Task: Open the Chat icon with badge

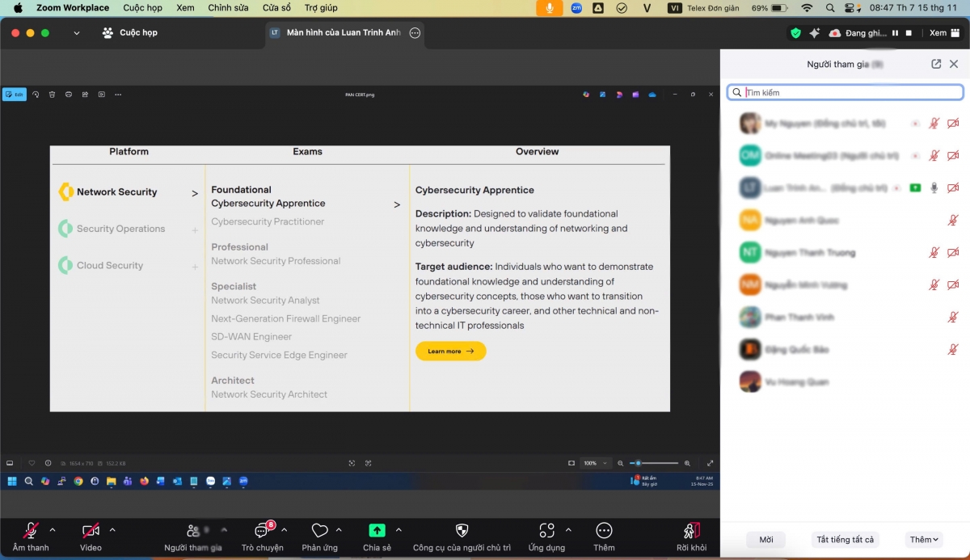Action: 262,530
